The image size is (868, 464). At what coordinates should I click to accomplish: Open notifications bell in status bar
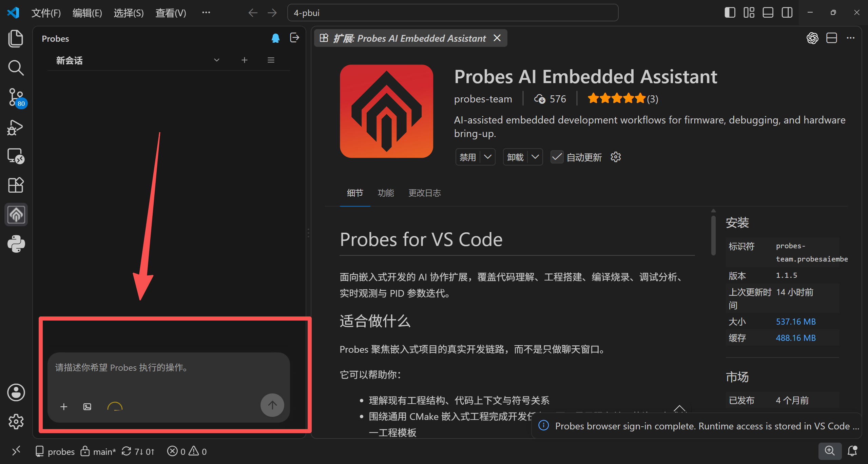[x=852, y=451]
